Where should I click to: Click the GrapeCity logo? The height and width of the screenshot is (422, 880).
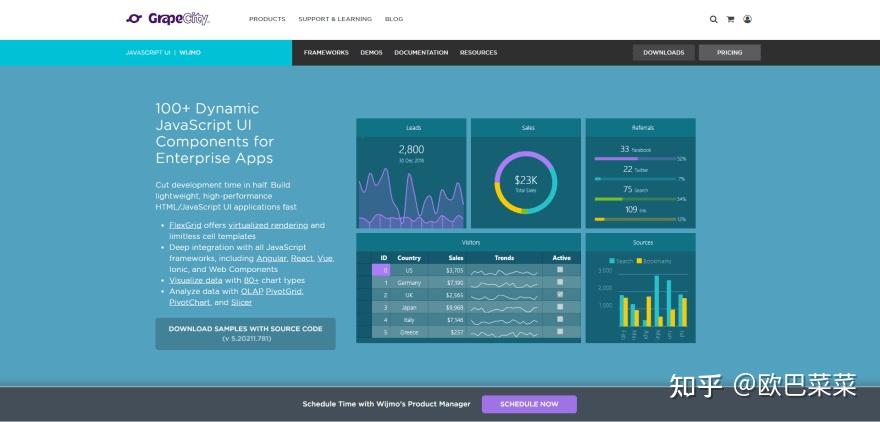click(x=168, y=19)
